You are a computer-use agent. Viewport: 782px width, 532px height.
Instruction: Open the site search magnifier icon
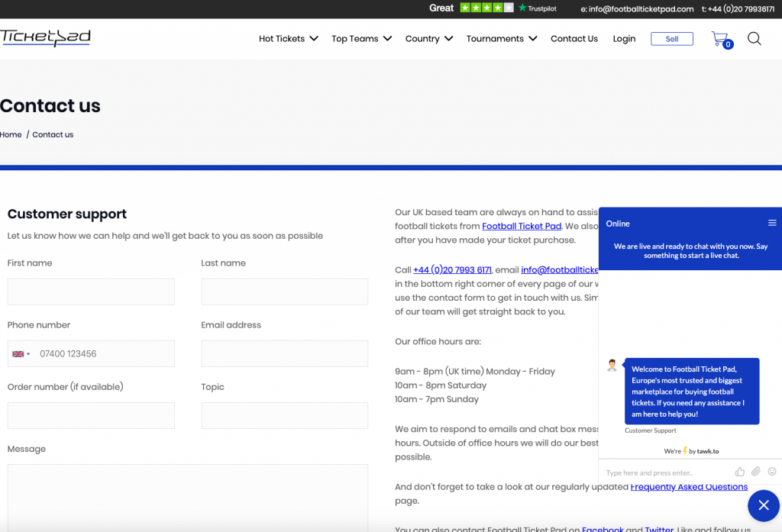point(754,38)
